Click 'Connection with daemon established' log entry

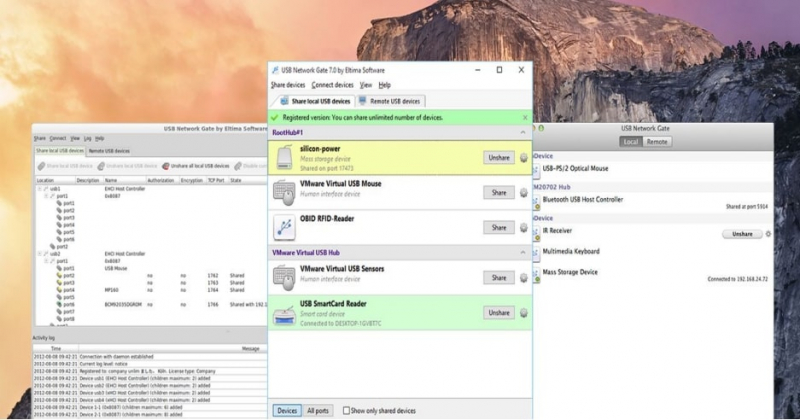tap(116, 357)
